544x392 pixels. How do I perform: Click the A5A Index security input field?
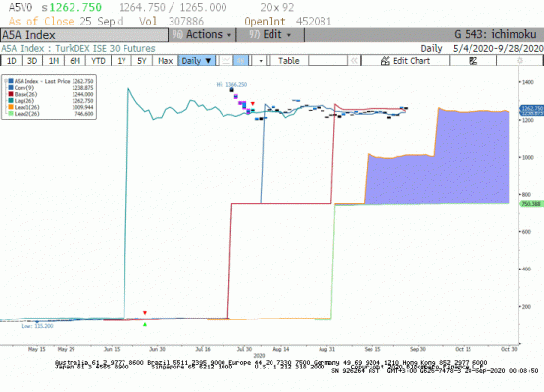point(84,35)
